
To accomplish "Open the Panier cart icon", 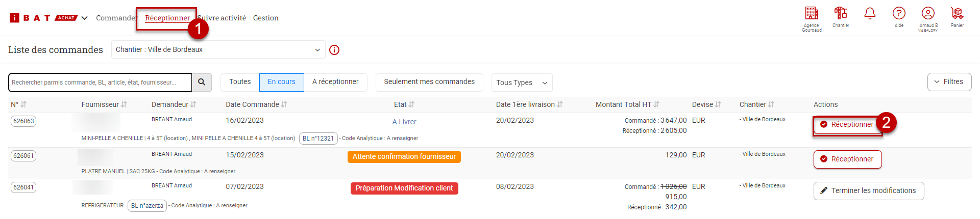I will click(x=957, y=14).
